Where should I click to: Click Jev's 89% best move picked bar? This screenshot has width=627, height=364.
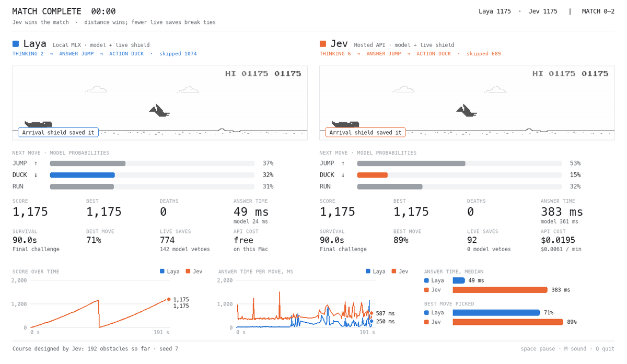(x=508, y=322)
